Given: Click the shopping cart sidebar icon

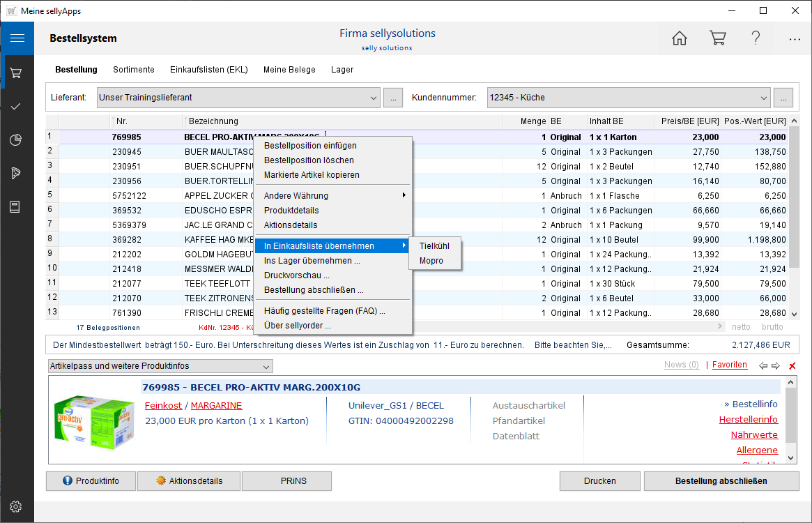Looking at the screenshot, I should pyautogui.click(x=17, y=73).
